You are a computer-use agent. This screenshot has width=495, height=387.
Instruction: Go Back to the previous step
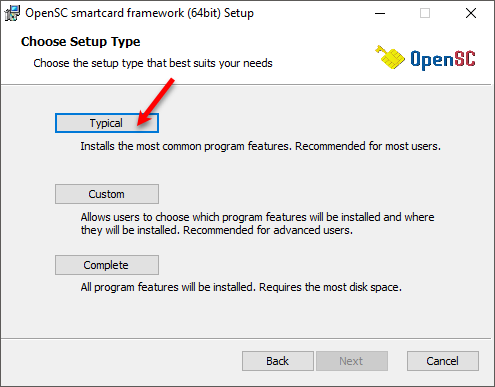click(278, 361)
